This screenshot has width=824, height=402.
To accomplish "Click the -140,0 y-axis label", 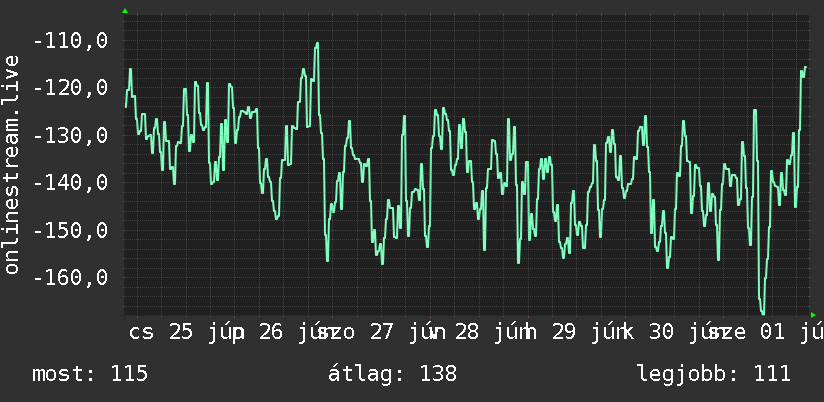I will pyautogui.click(x=70, y=183).
